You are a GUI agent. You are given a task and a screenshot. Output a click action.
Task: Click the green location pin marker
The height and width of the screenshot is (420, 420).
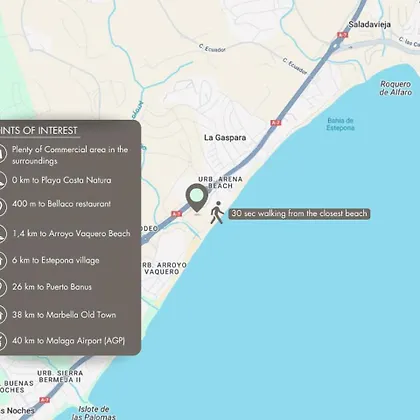(x=197, y=198)
